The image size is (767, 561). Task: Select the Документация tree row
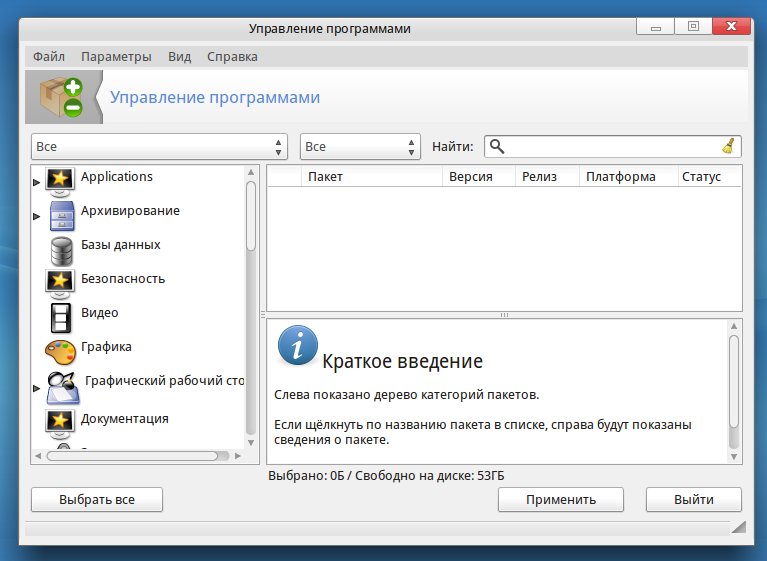click(138, 424)
